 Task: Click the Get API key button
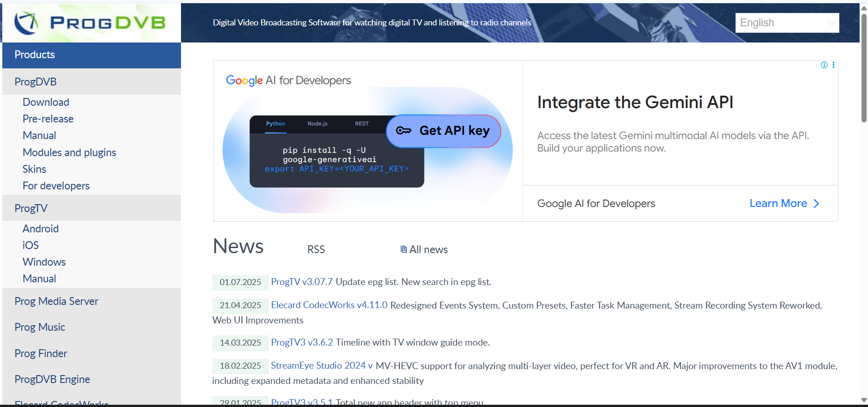pyautogui.click(x=444, y=131)
